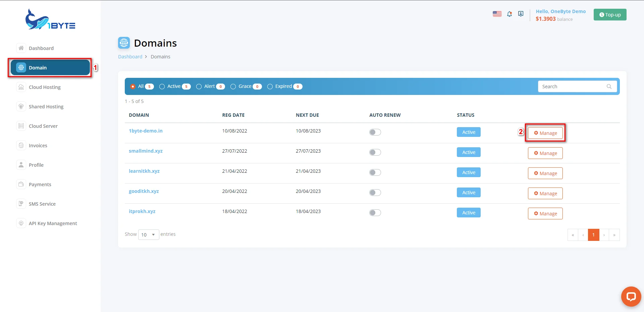Viewport: 644px width, 312px height.
Task: Select Cloud Hosting in the sidebar
Action: tap(45, 87)
